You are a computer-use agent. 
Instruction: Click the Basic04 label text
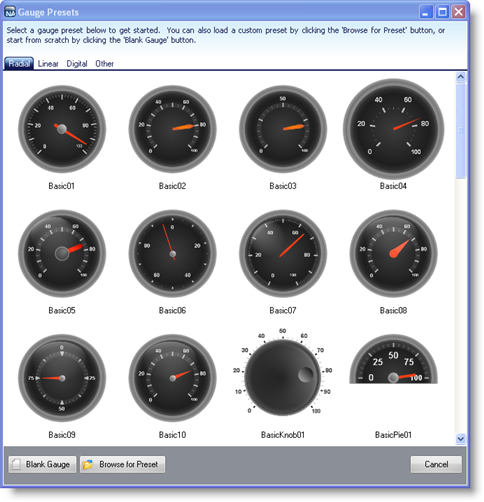point(393,186)
